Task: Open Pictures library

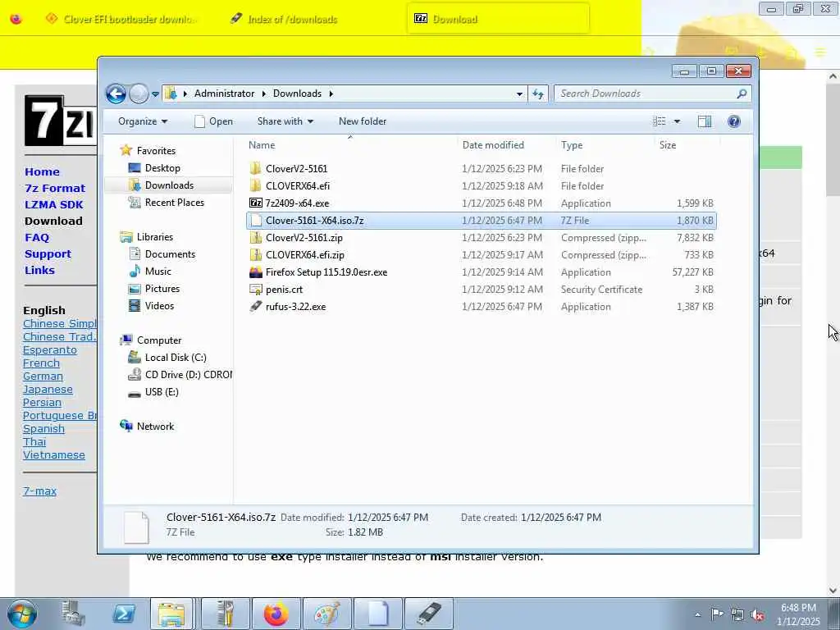Action: (162, 288)
